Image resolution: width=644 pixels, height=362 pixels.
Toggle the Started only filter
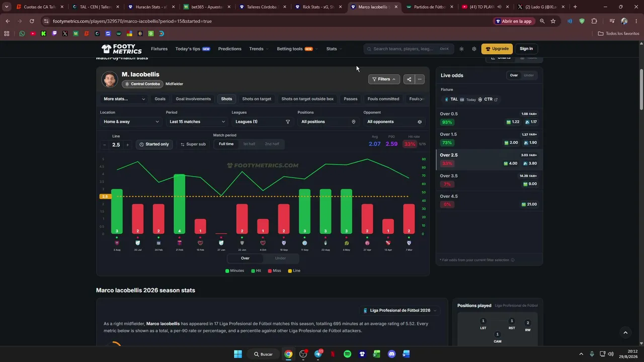tap(154, 144)
